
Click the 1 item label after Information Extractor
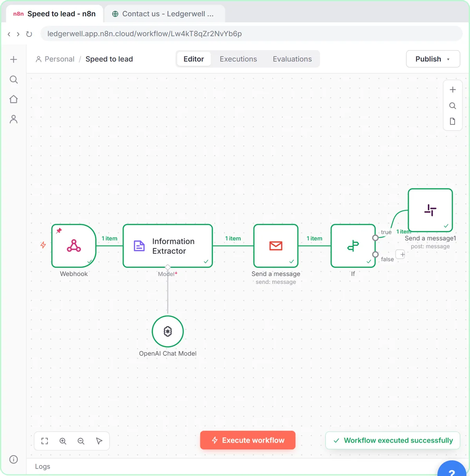(233, 238)
